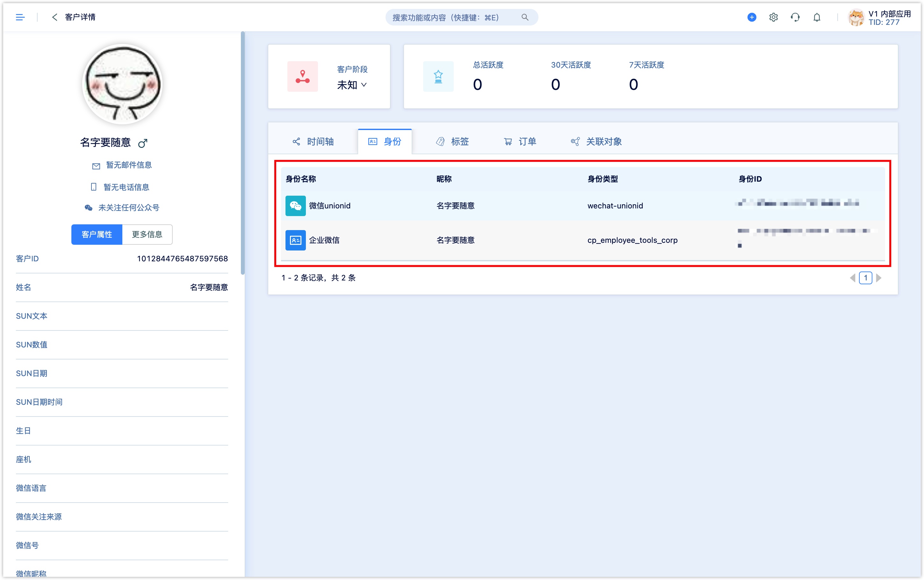Click the 客户ID value 1012844765487597568

coord(182,258)
